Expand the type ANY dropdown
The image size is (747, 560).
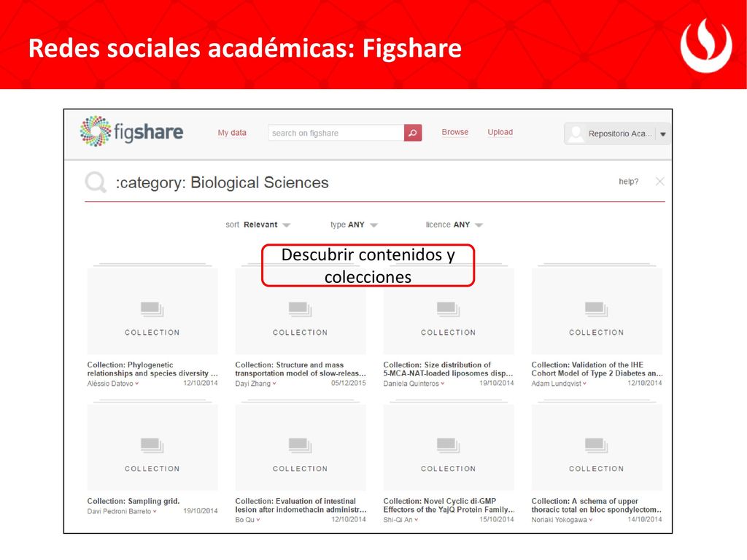click(x=374, y=225)
